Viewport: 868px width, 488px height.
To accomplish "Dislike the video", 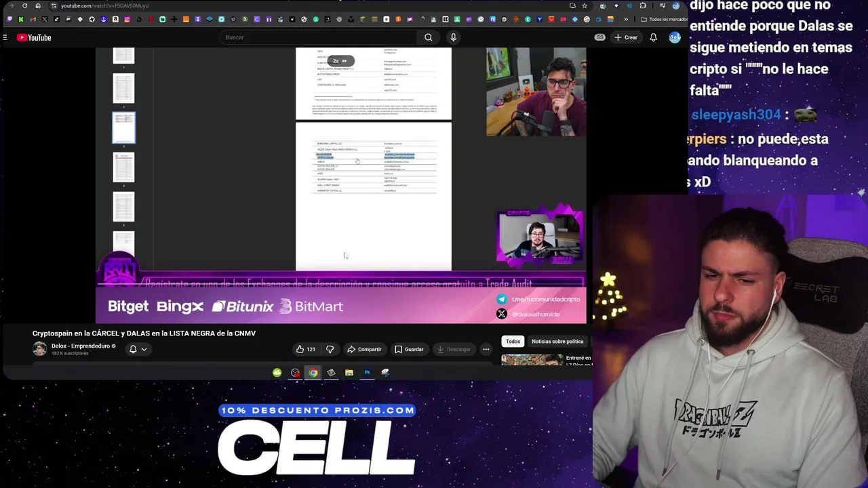I will [330, 349].
